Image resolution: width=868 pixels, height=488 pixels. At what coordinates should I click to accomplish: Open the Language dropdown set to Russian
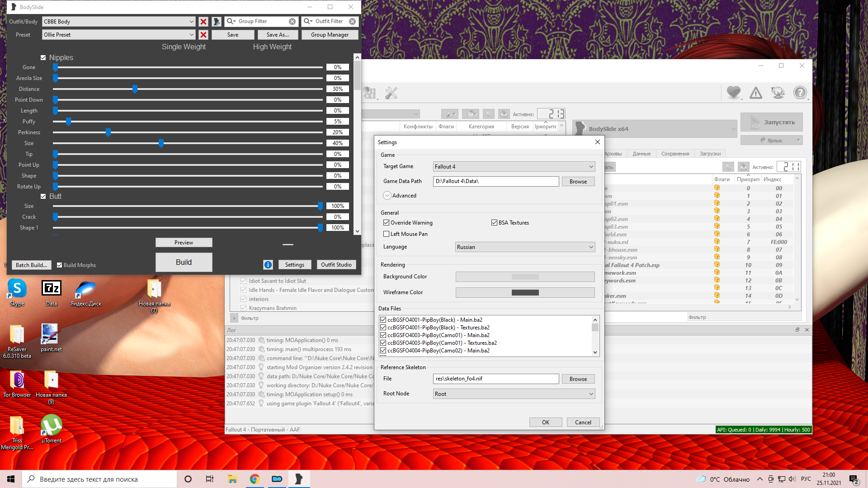524,247
